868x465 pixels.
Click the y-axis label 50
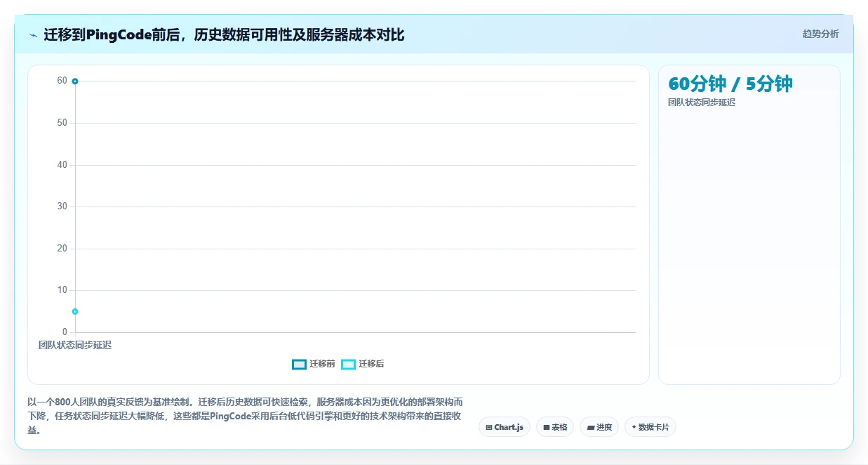pyautogui.click(x=62, y=123)
